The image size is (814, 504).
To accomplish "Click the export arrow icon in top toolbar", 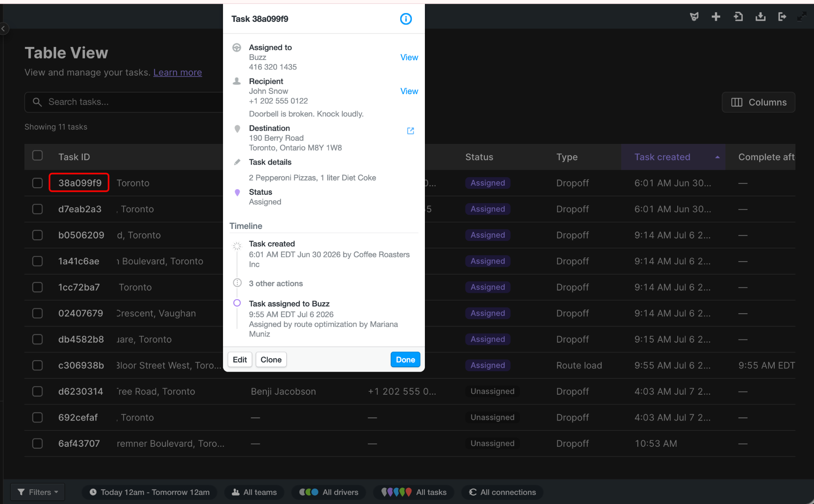I will 782,17.
